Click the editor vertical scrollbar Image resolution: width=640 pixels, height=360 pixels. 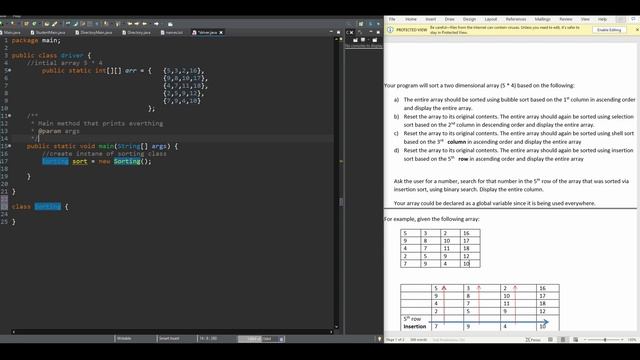pyautogui.click(x=336, y=183)
